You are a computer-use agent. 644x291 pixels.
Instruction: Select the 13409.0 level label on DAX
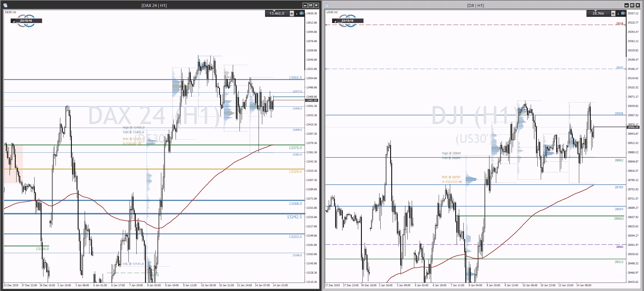[x=297, y=130]
